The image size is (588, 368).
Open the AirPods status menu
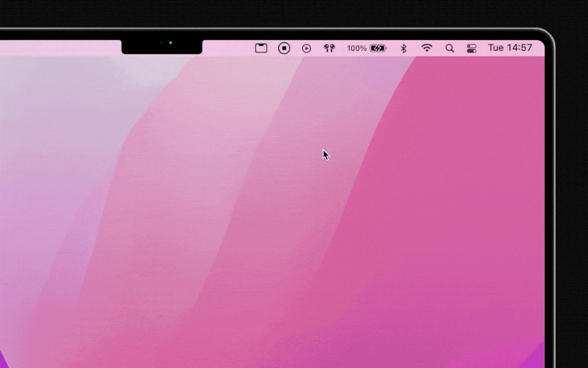329,48
